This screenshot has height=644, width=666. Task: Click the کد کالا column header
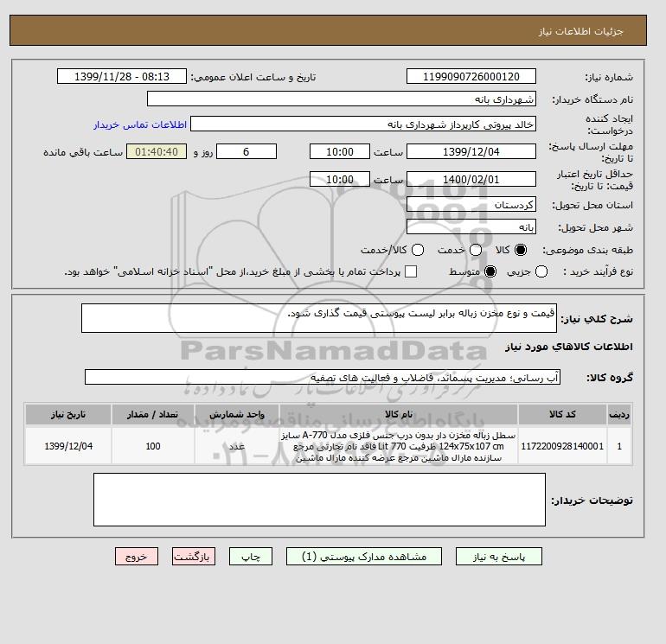(x=562, y=414)
